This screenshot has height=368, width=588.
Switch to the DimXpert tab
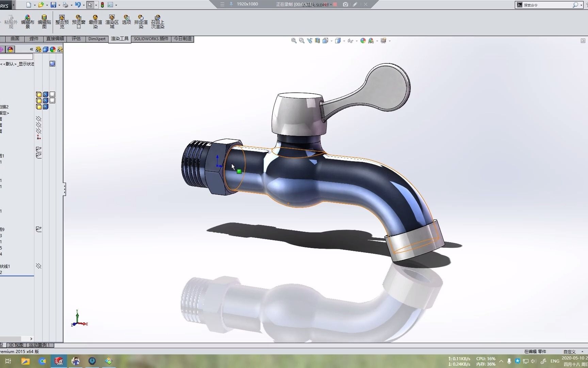(x=97, y=39)
